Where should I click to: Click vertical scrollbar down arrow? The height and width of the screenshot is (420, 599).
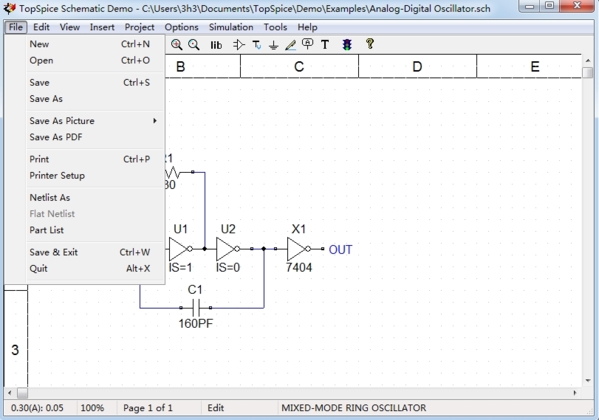[x=588, y=381]
